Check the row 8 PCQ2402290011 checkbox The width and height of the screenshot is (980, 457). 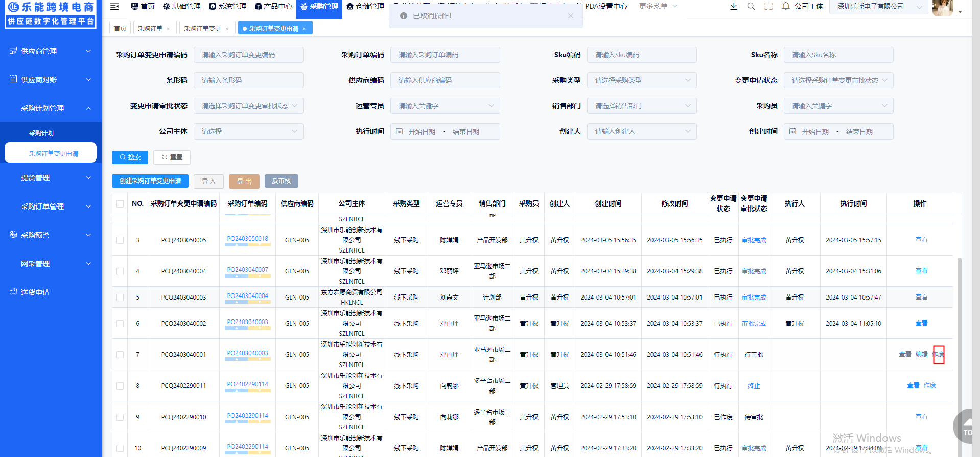click(x=120, y=386)
